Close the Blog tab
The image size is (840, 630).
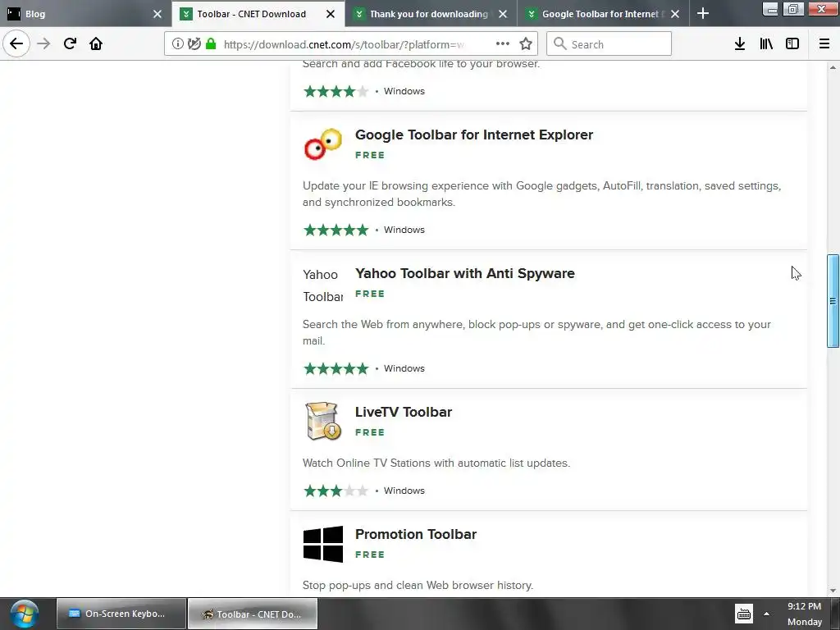[x=157, y=14]
